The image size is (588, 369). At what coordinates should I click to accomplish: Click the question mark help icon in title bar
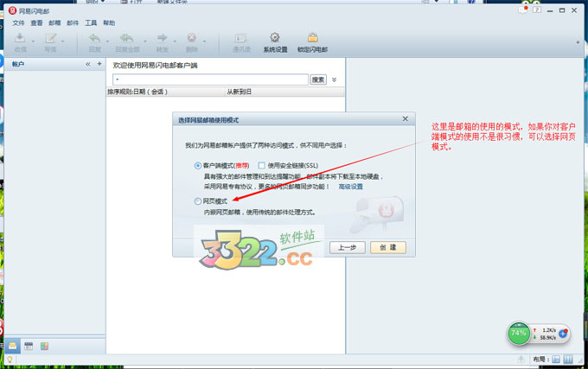[537, 10]
